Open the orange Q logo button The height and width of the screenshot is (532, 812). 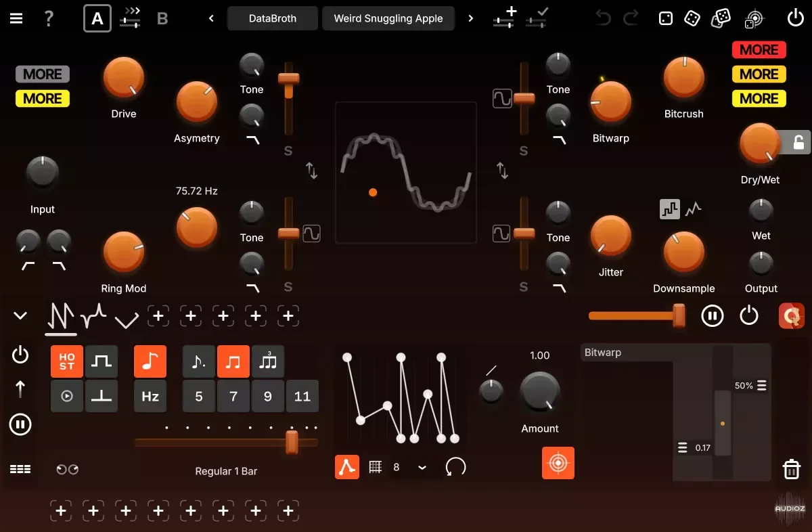(792, 315)
